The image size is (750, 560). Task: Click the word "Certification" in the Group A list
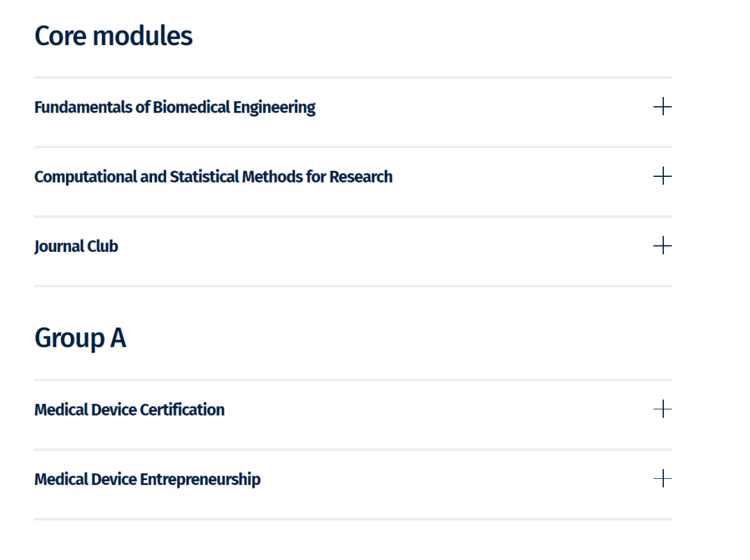point(182,410)
